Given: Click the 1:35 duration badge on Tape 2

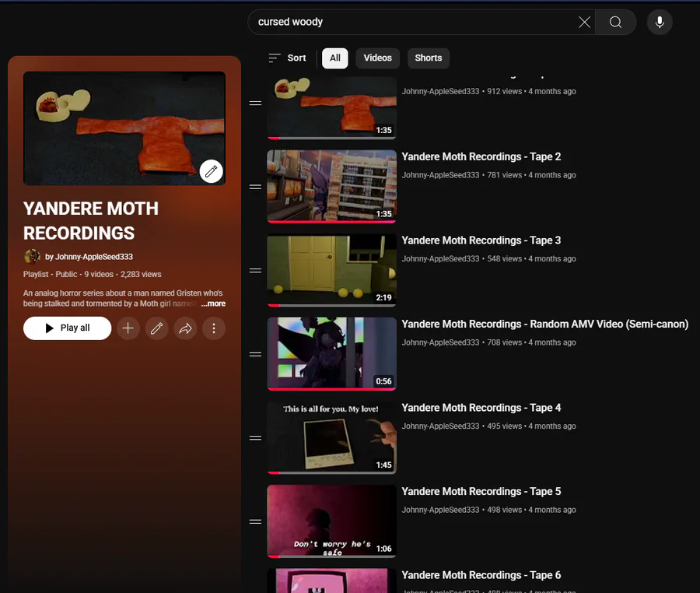Looking at the screenshot, I should 383,214.
